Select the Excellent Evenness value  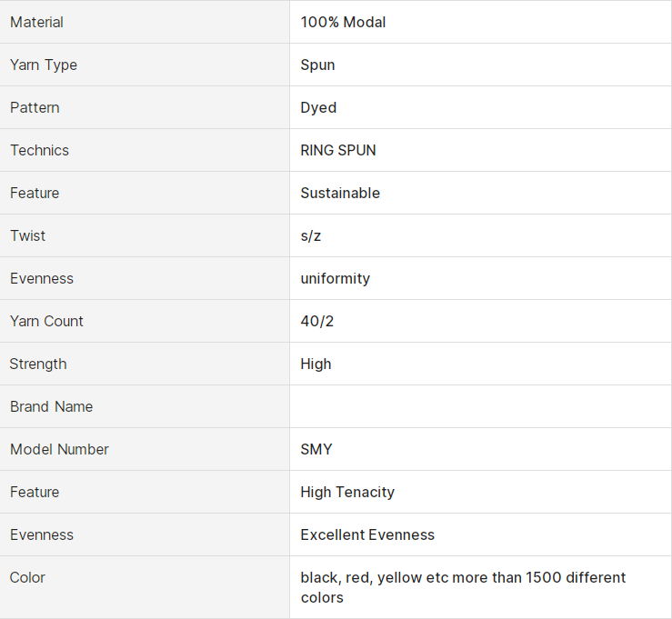(x=367, y=535)
